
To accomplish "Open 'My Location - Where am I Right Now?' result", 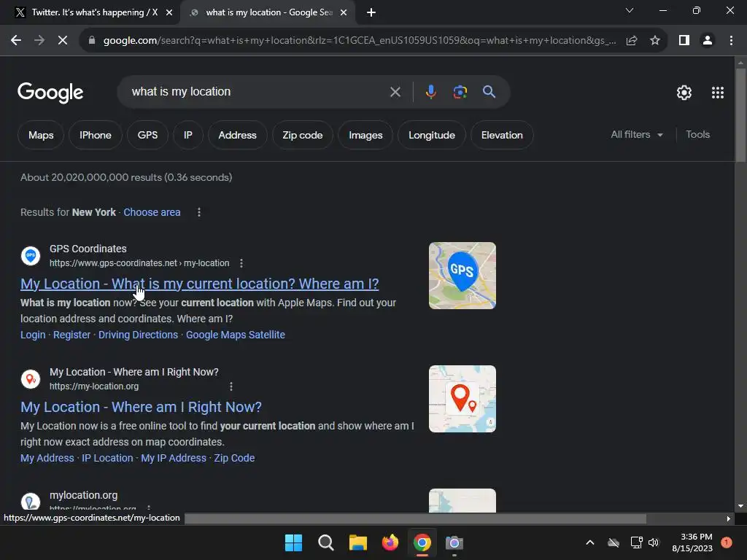I will [141, 407].
